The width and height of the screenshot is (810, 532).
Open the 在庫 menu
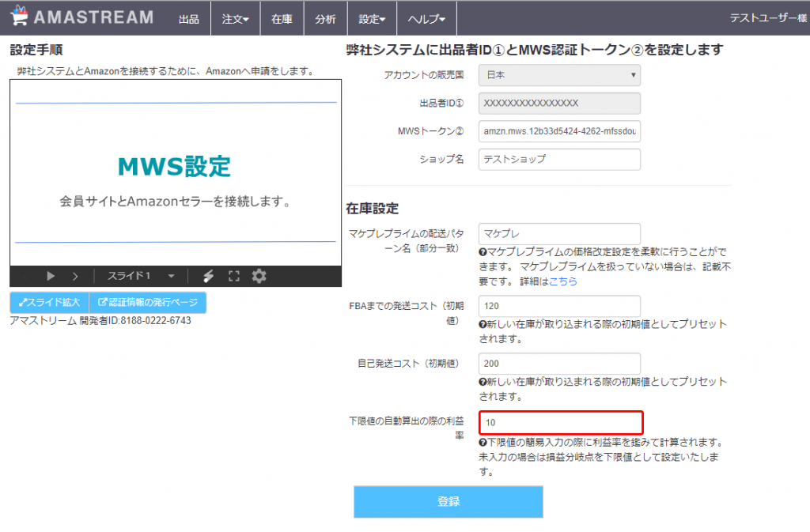click(x=282, y=19)
